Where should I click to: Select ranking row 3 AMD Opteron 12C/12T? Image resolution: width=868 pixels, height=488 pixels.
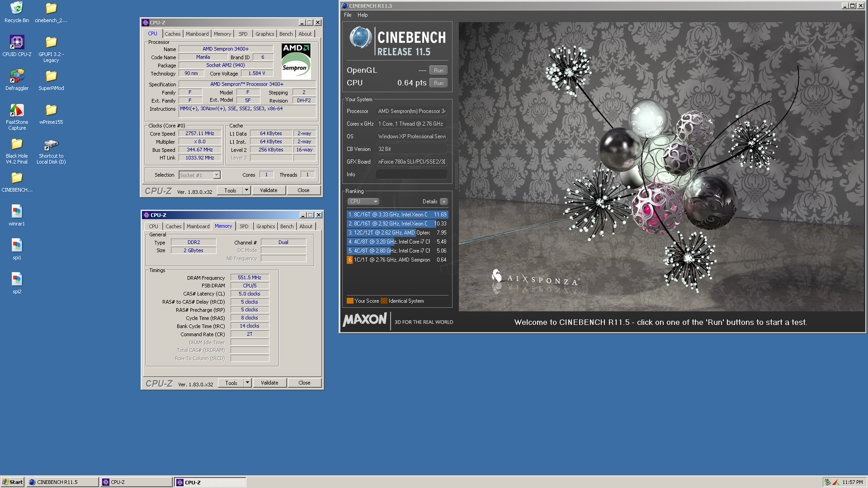pyautogui.click(x=397, y=233)
